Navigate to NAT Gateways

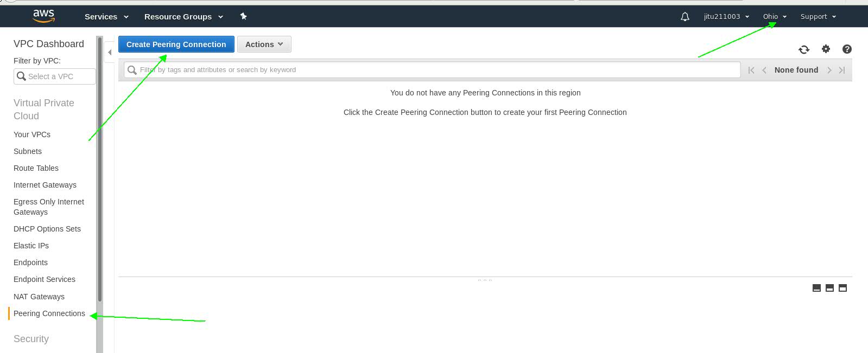pos(39,297)
